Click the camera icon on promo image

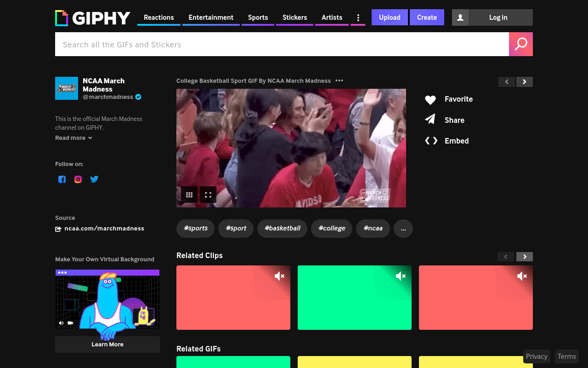point(70,323)
